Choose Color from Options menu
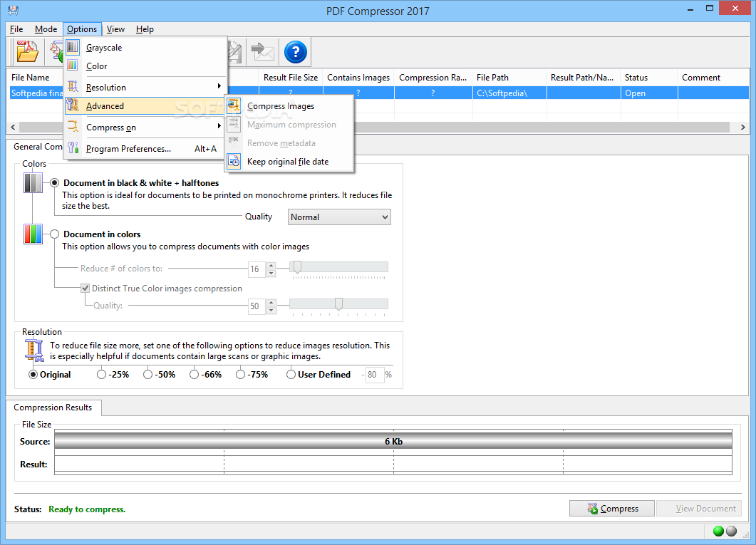756x545 pixels. click(145, 66)
